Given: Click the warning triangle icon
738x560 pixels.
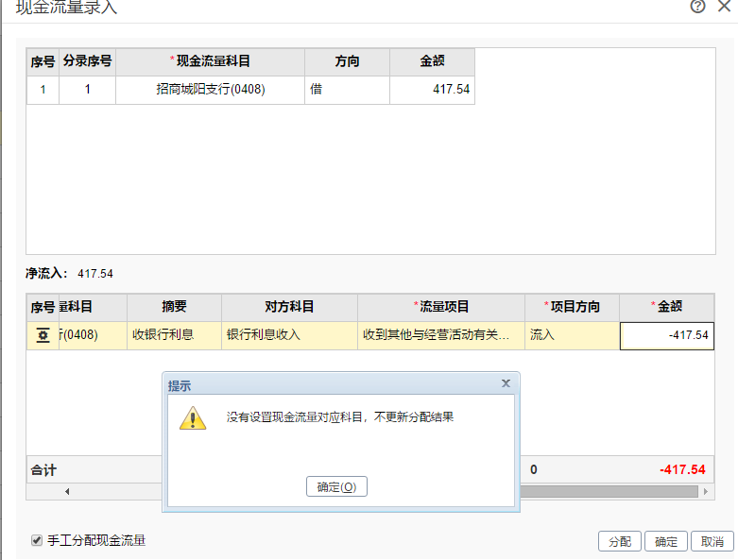Looking at the screenshot, I should [193, 418].
